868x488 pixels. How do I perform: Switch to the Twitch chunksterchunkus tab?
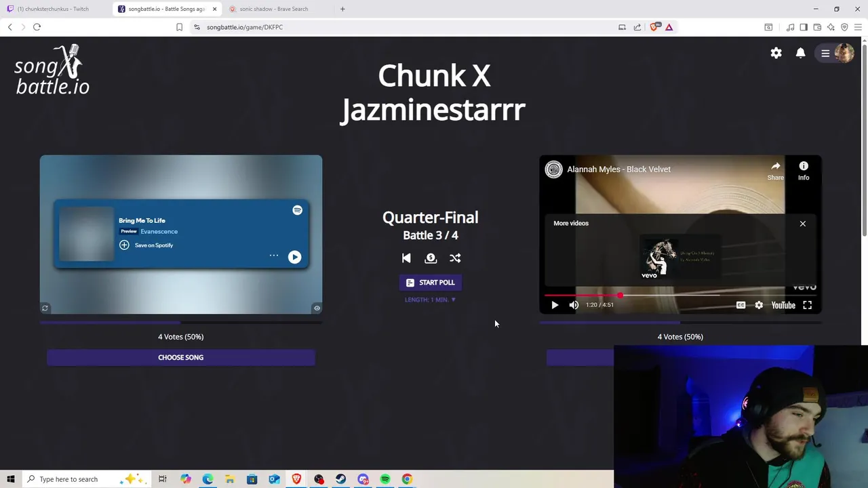point(53,9)
